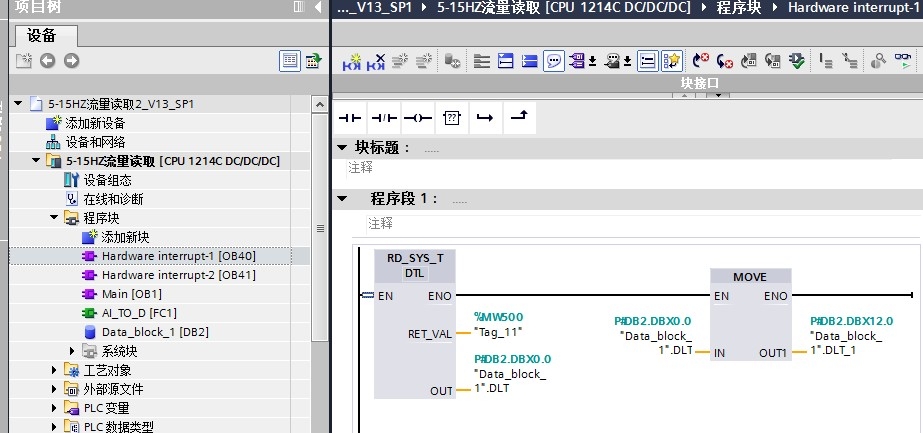Delete network using the toolbar icon
Screen dimensions: 923x433
[376, 61]
